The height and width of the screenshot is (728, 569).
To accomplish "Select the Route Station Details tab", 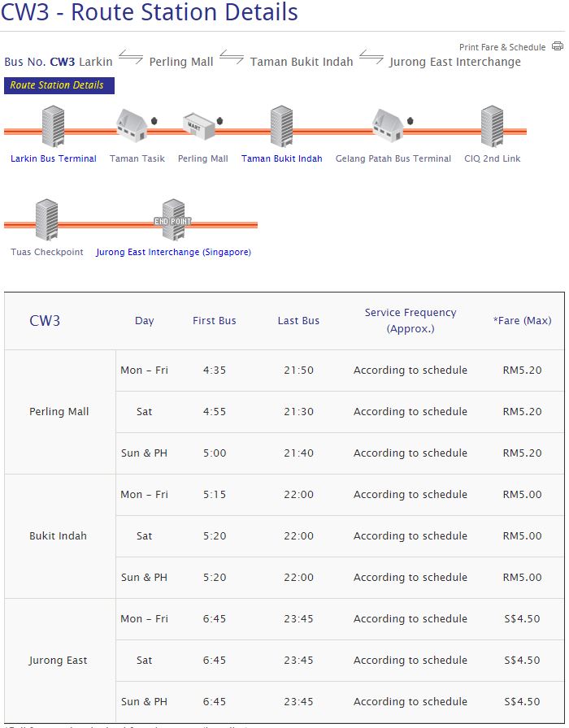I will tap(59, 85).
